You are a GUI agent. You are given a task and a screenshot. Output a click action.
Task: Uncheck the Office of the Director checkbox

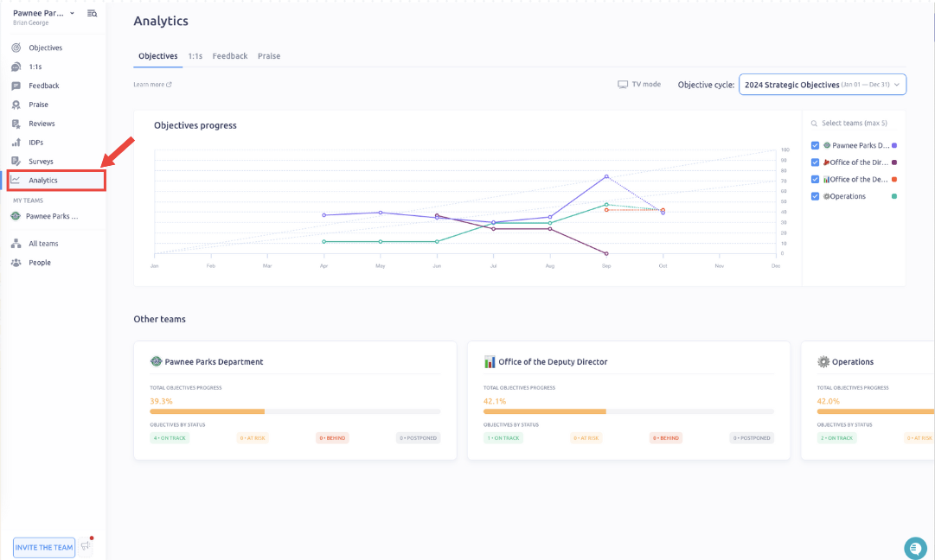click(x=815, y=162)
